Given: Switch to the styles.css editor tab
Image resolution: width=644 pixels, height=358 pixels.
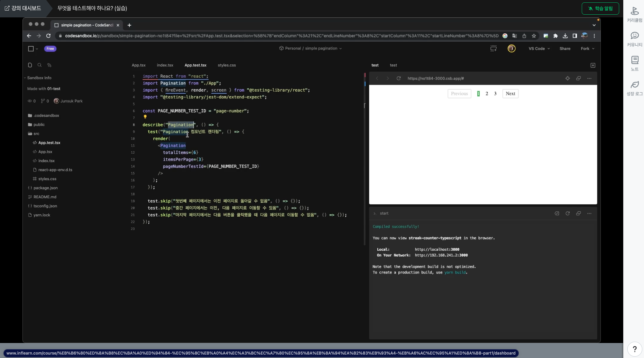Looking at the screenshot, I should click(x=227, y=65).
